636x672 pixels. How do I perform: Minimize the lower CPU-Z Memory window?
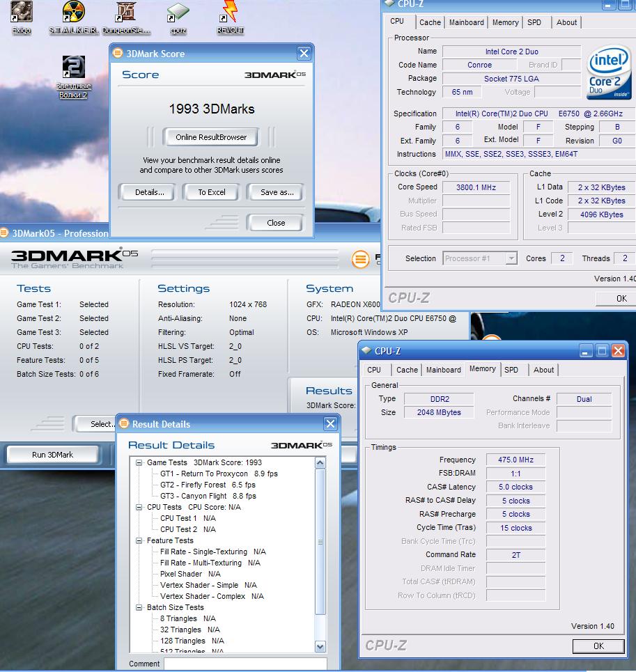585,350
